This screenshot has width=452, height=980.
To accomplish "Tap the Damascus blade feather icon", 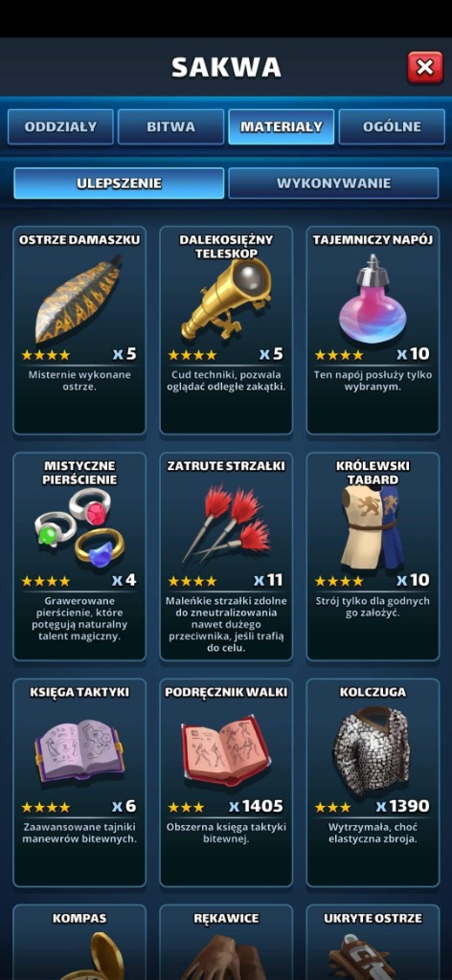I will (x=79, y=299).
